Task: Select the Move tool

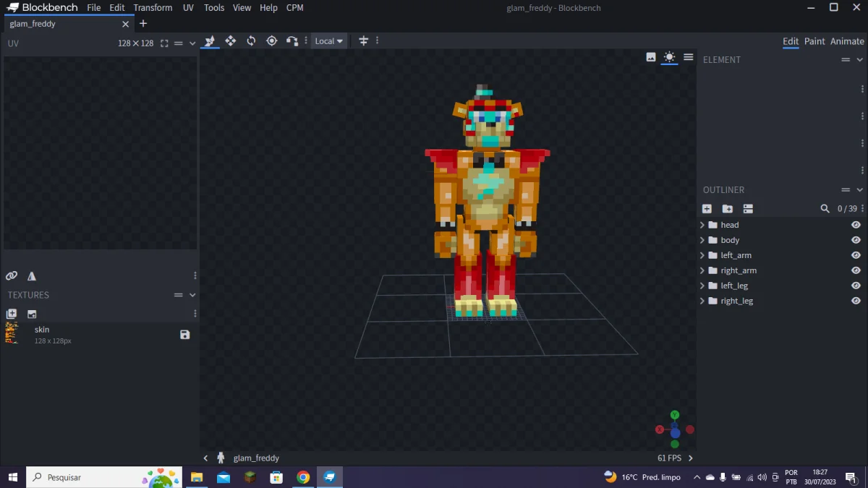Action: [x=231, y=41]
